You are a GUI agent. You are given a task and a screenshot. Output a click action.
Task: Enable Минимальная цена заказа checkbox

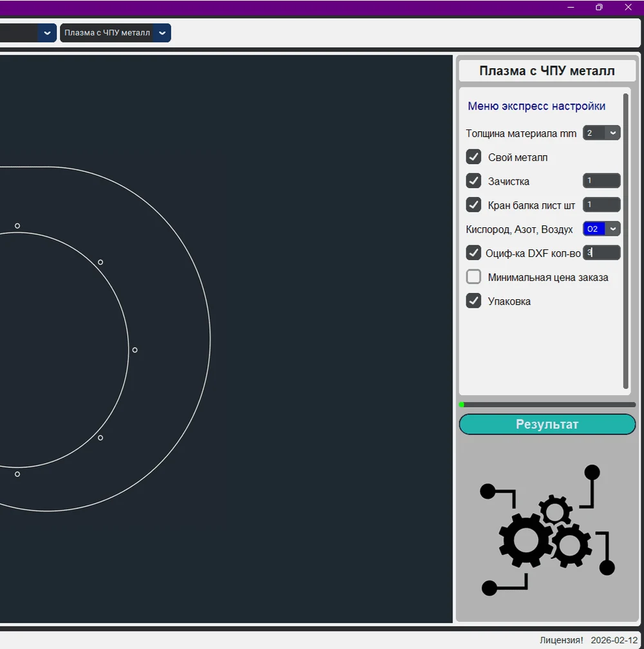[x=474, y=277]
